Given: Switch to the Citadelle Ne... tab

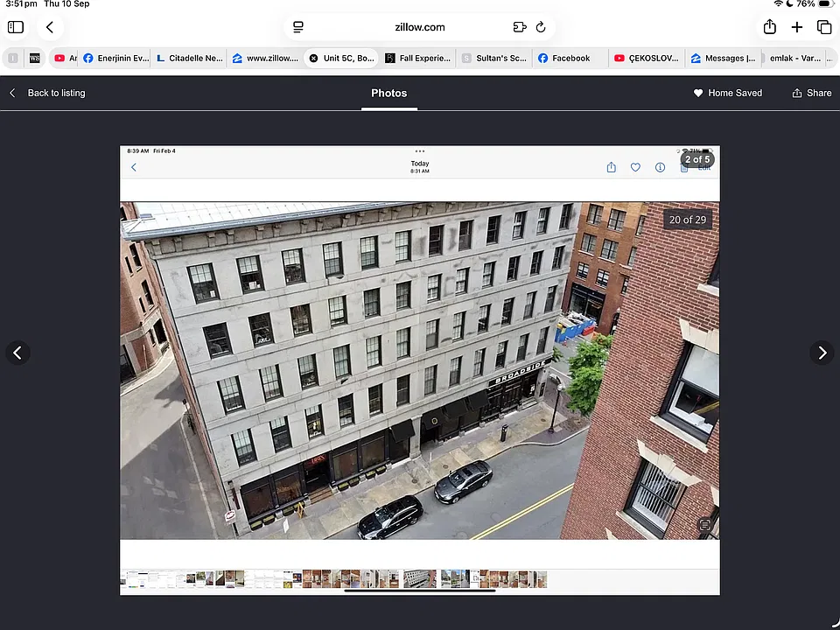Looking at the screenshot, I should tap(189, 58).
